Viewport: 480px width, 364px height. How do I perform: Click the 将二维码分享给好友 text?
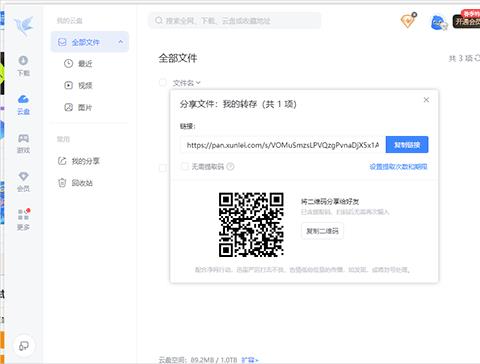[x=330, y=201]
